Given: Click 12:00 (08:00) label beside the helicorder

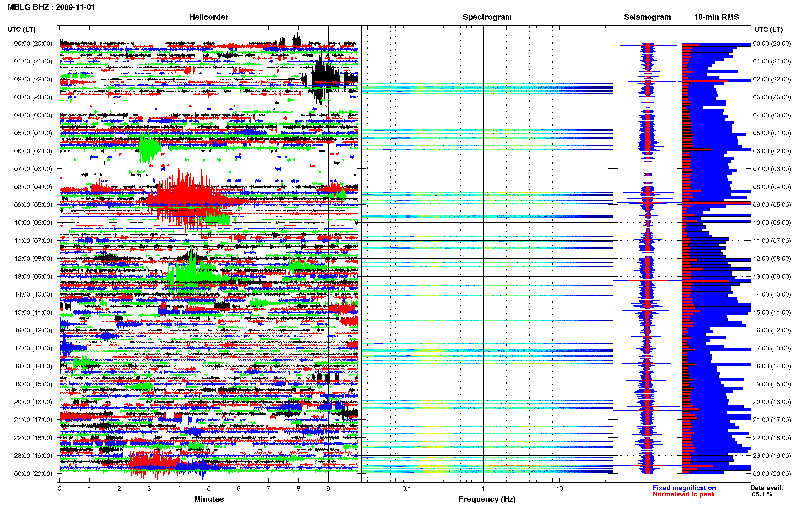Looking at the screenshot, I should [33, 259].
